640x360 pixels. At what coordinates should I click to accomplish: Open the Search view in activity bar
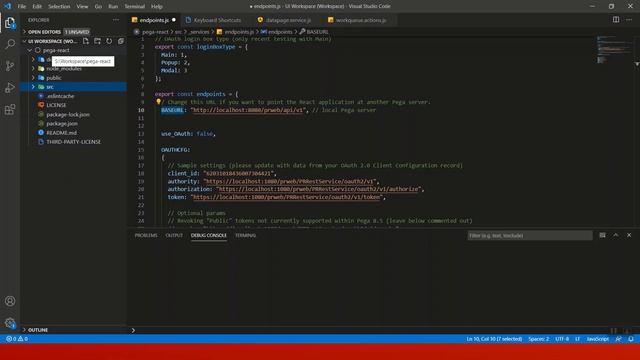[x=10, y=44]
